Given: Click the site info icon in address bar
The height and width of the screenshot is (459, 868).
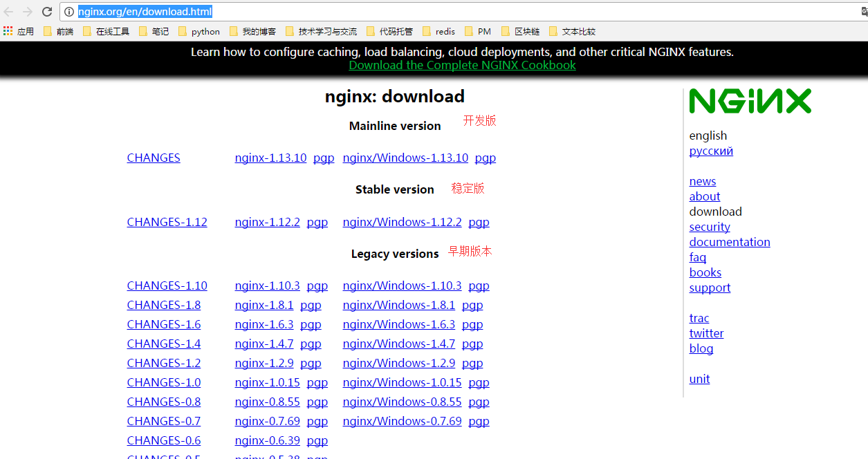Looking at the screenshot, I should (69, 12).
